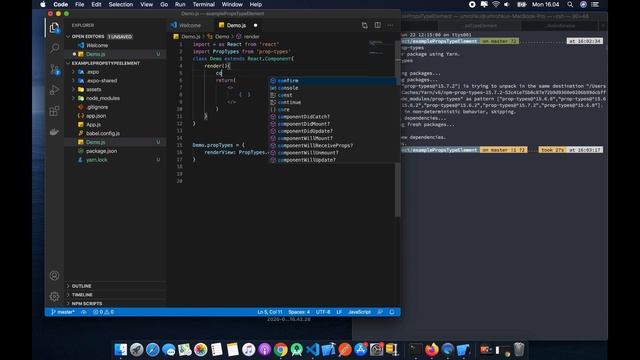The height and width of the screenshot is (360, 640).
Task: Open Finder from the Dock
Action: [121, 350]
